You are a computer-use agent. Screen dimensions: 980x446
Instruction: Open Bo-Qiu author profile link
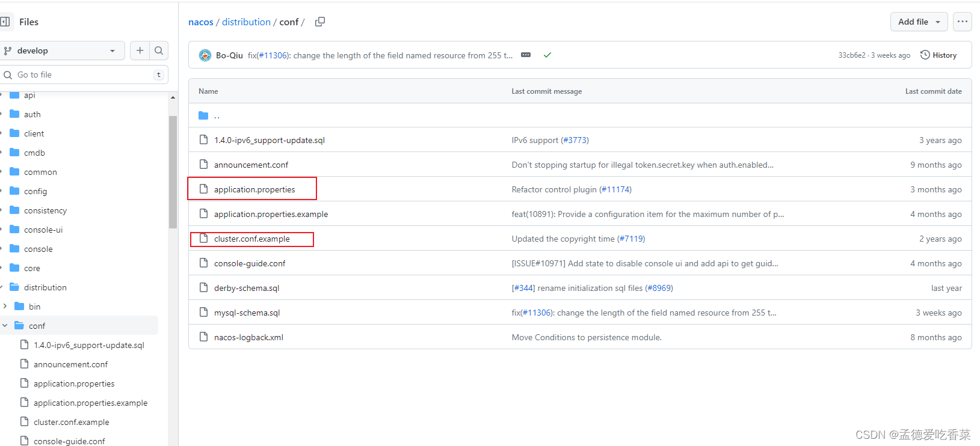(x=229, y=55)
